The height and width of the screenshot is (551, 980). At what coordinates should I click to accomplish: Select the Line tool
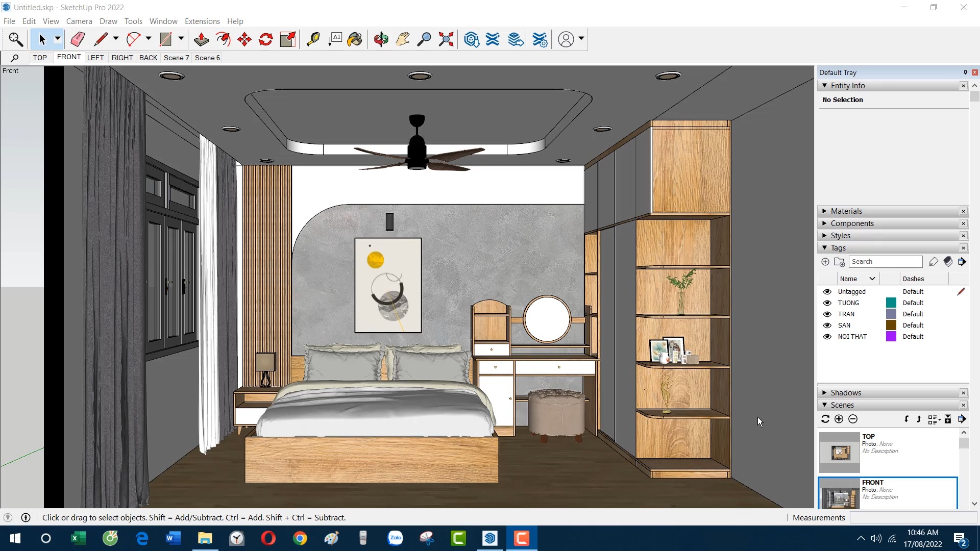(102, 39)
